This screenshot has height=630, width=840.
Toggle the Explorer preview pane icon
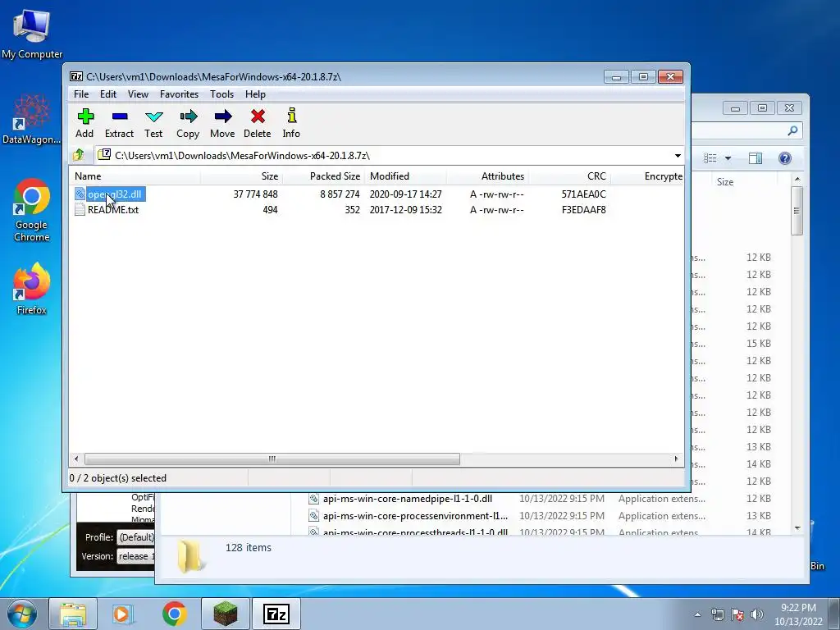click(756, 158)
